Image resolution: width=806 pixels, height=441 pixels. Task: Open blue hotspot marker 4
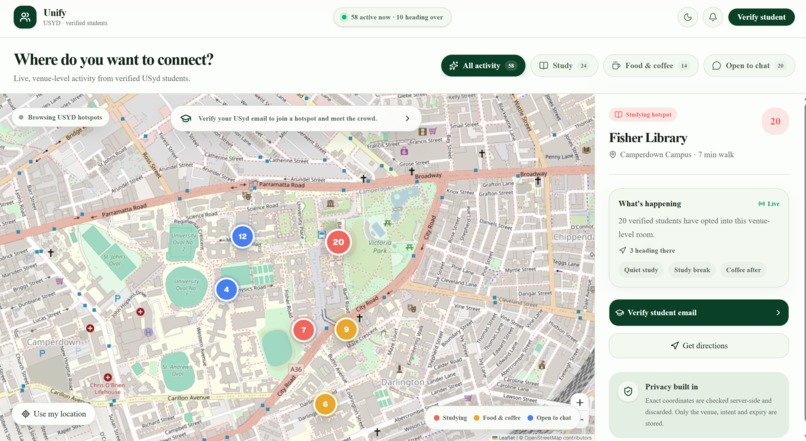[226, 289]
